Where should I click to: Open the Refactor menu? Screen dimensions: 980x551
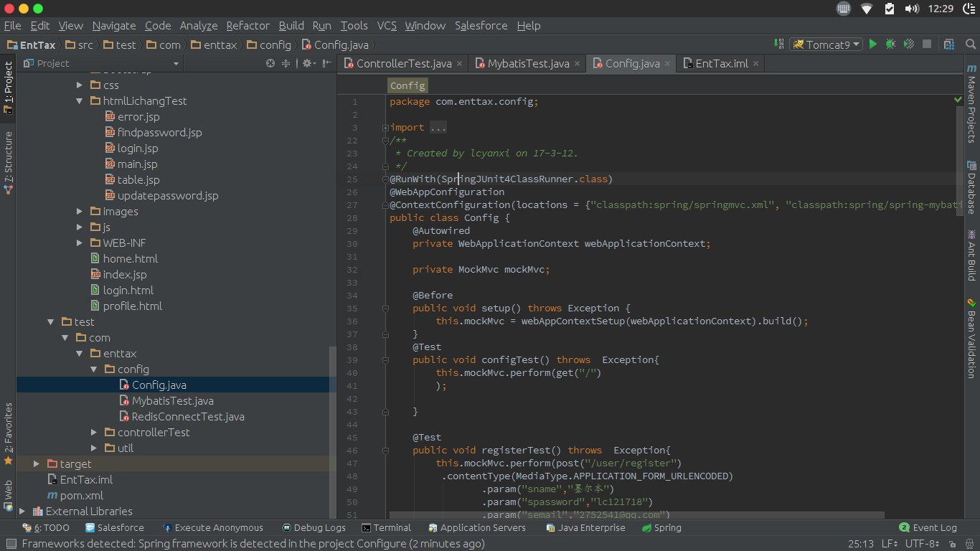click(248, 26)
